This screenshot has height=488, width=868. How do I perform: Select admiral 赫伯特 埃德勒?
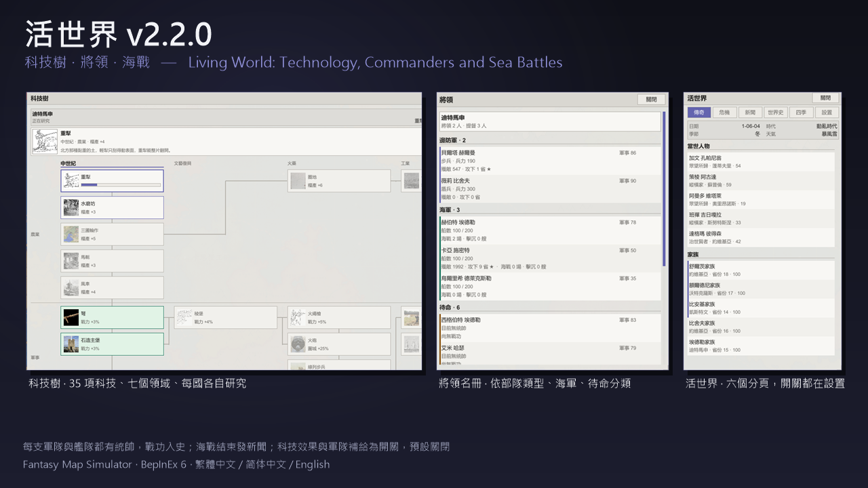tap(550, 230)
